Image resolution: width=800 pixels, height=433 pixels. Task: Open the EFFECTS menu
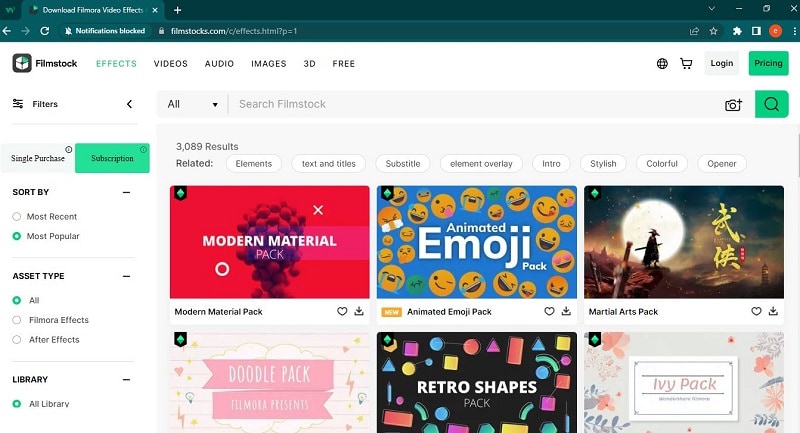click(116, 64)
